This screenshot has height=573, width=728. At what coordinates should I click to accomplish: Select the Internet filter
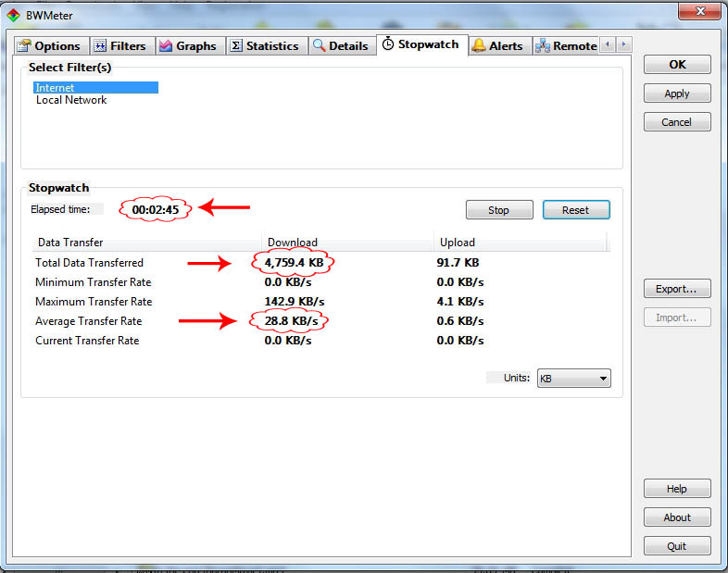95,88
